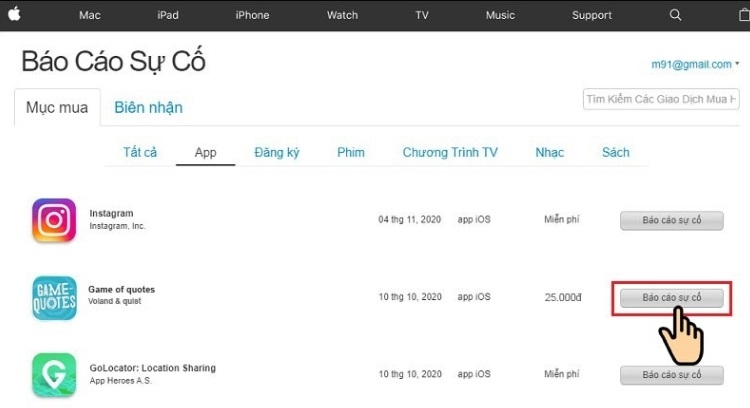Report a problem for Game of quotes

[x=672, y=298]
